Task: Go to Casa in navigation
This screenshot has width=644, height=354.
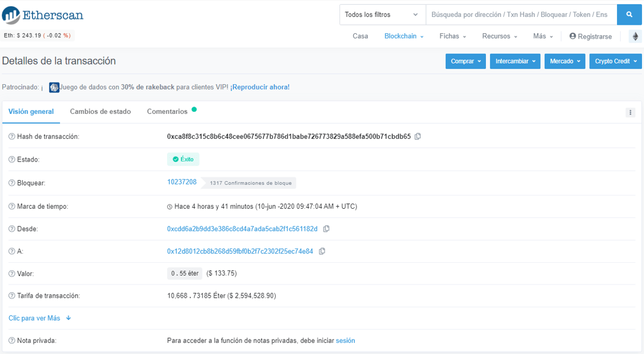Action: click(360, 36)
